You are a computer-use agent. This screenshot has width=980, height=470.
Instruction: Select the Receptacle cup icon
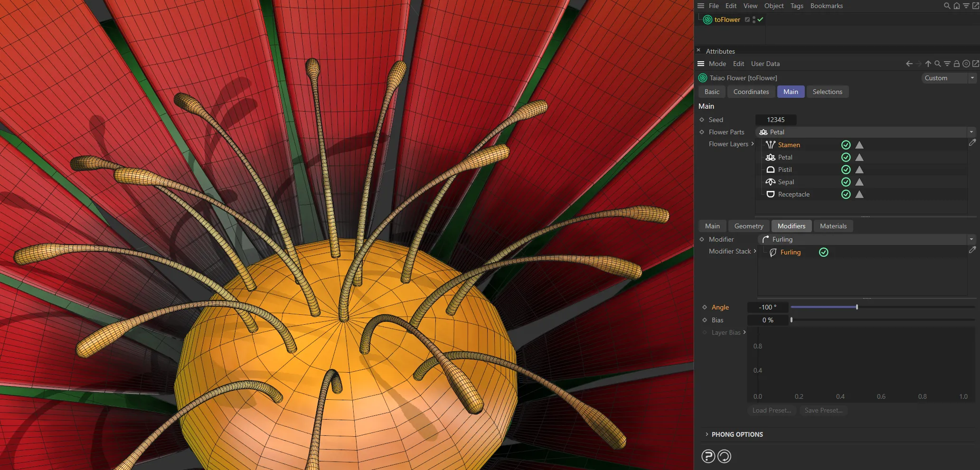(x=770, y=194)
